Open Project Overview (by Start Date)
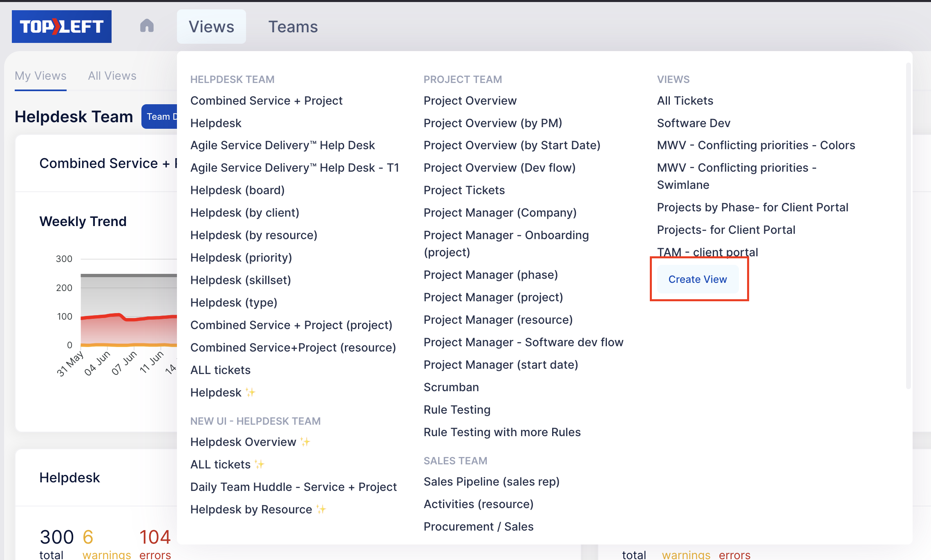The width and height of the screenshot is (931, 560). pyautogui.click(x=512, y=145)
